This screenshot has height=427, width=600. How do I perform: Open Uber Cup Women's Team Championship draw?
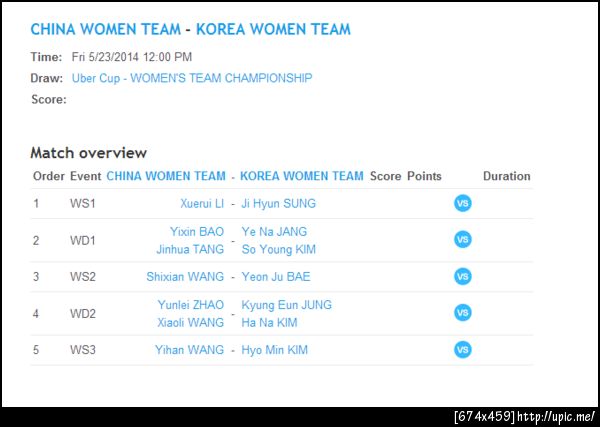click(x=192, y=78)
